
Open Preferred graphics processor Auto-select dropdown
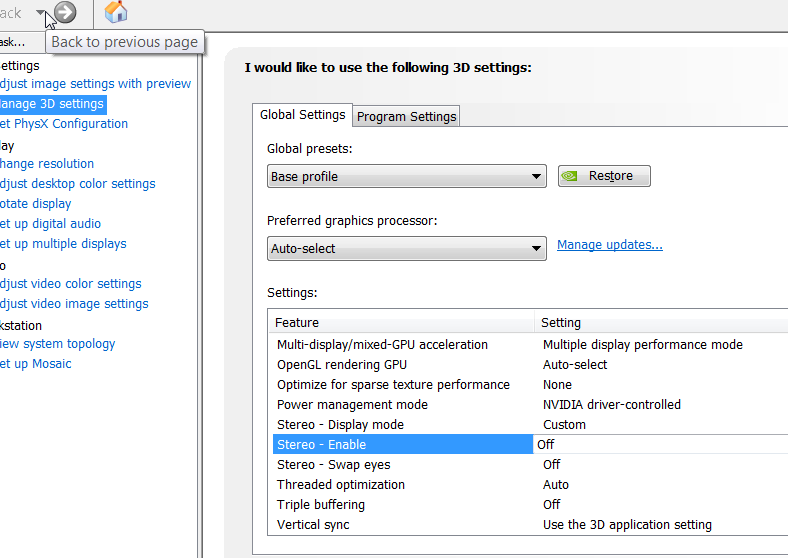(407, 248)
